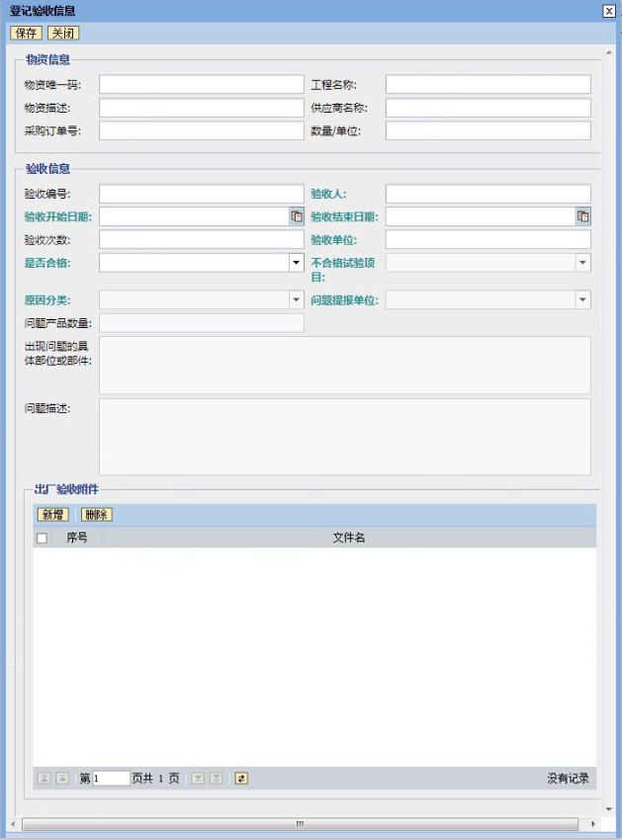622x840 pixels.
Task: Open the 问题提报单位 dropdown
Action: (582, 299)
